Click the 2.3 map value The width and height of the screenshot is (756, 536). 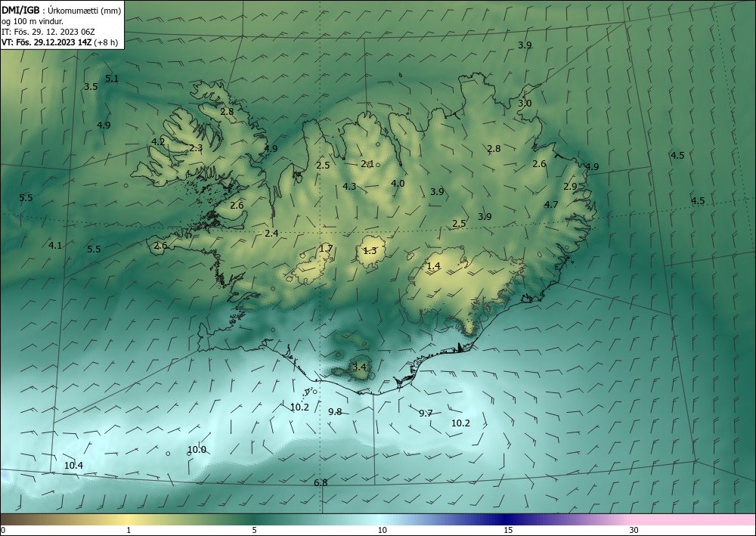pos(196,148)
